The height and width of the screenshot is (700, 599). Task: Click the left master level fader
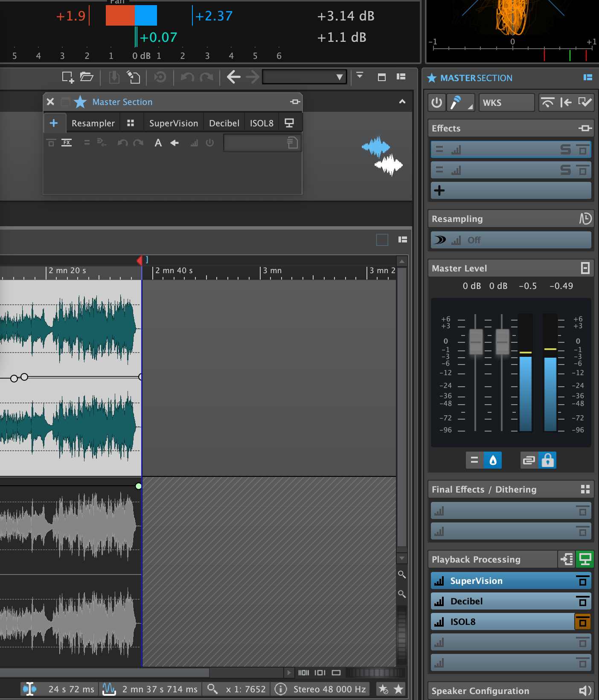[476, 341]
